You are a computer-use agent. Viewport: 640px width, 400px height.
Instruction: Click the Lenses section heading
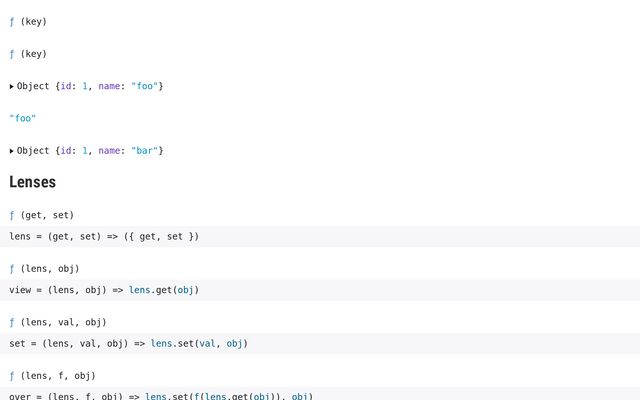[32, 182]
